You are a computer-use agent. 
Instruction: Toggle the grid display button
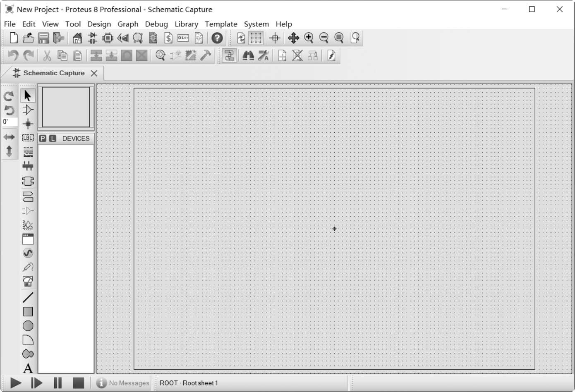pyautogui.click(x=256, y=38)
